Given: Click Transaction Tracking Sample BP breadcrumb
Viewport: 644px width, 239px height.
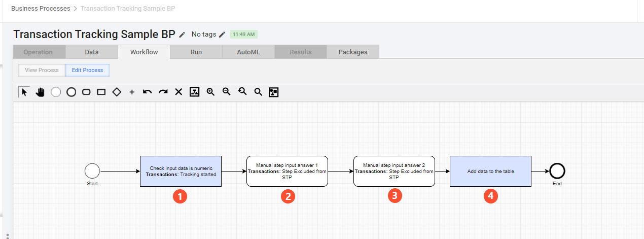Looking at the screenshot, I should click(x=128, y=9).
